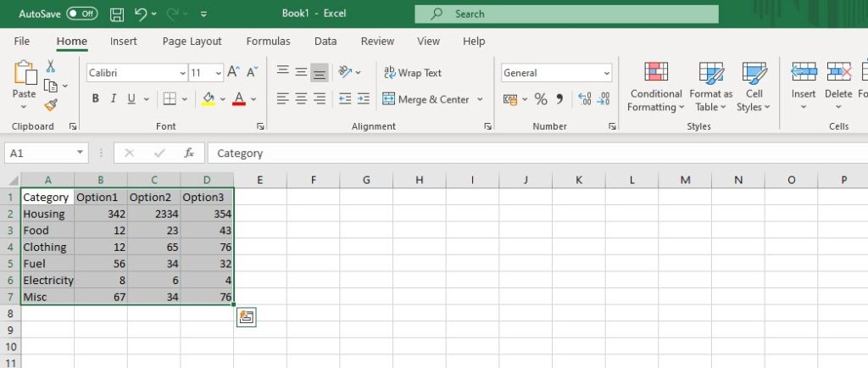Click Align Left icon

(283, 99)
